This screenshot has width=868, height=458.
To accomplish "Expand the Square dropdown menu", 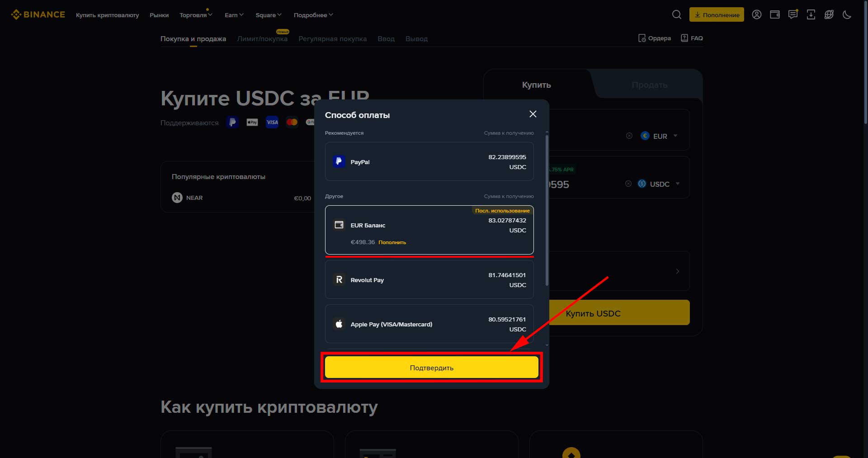I will pyautogui.click(x=268, y=15).
